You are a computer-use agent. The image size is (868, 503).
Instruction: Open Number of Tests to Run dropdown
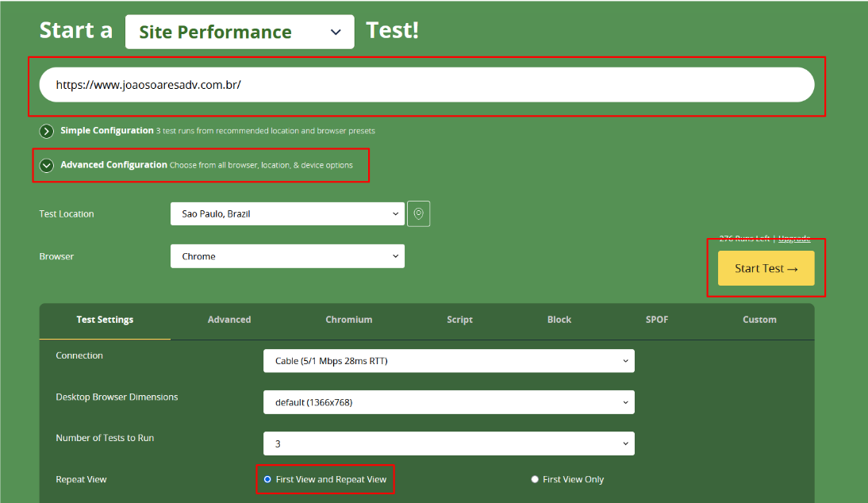pos(448,443)
